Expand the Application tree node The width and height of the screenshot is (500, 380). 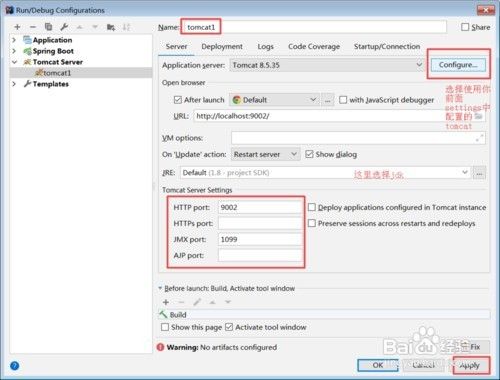tap(14, 40)
